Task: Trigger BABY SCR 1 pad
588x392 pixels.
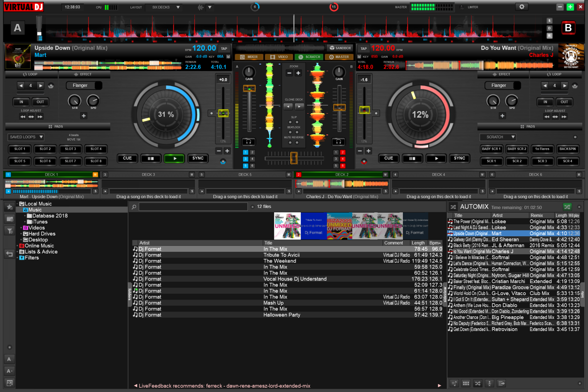Action: (x=491, y=149)
